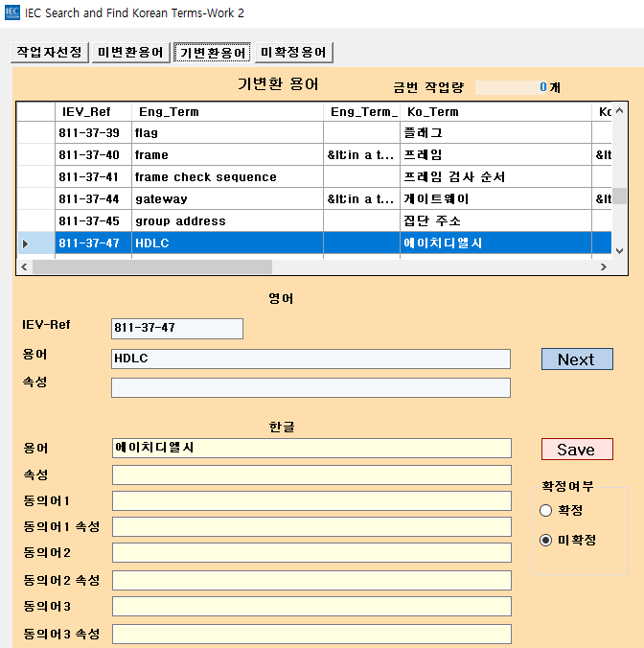Select the 811-37-40 cell

pos(93,155)
